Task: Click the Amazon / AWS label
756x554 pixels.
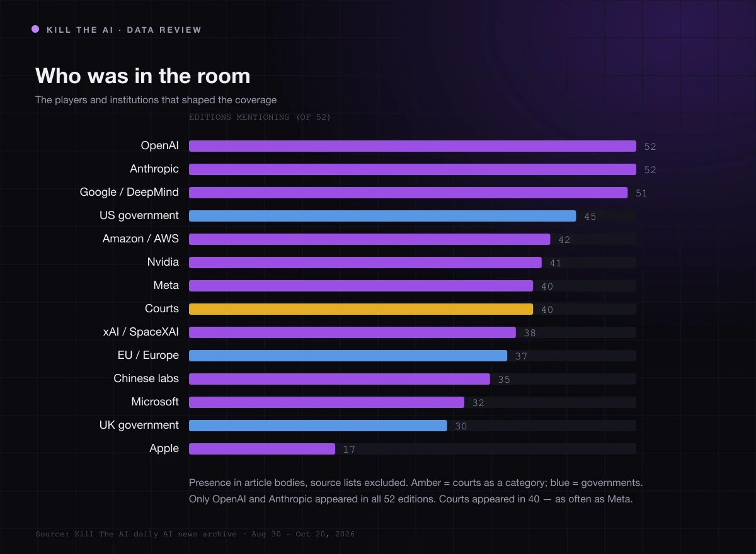Action: (140, 239)
